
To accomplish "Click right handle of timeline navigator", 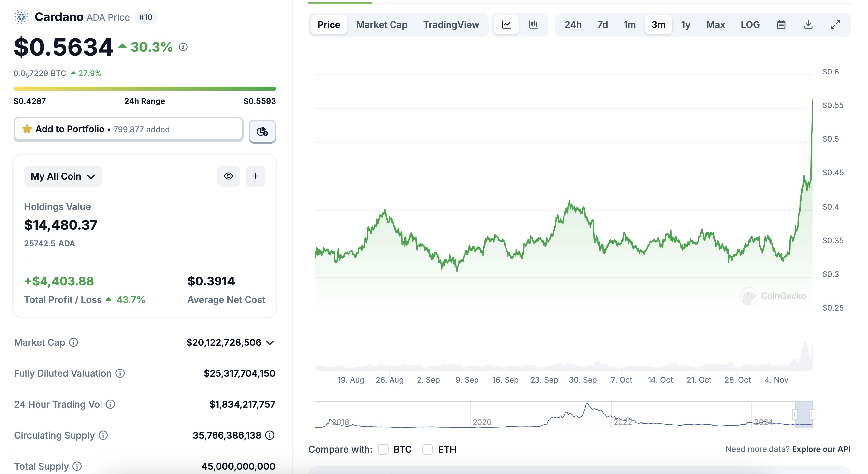I will 812,414.
